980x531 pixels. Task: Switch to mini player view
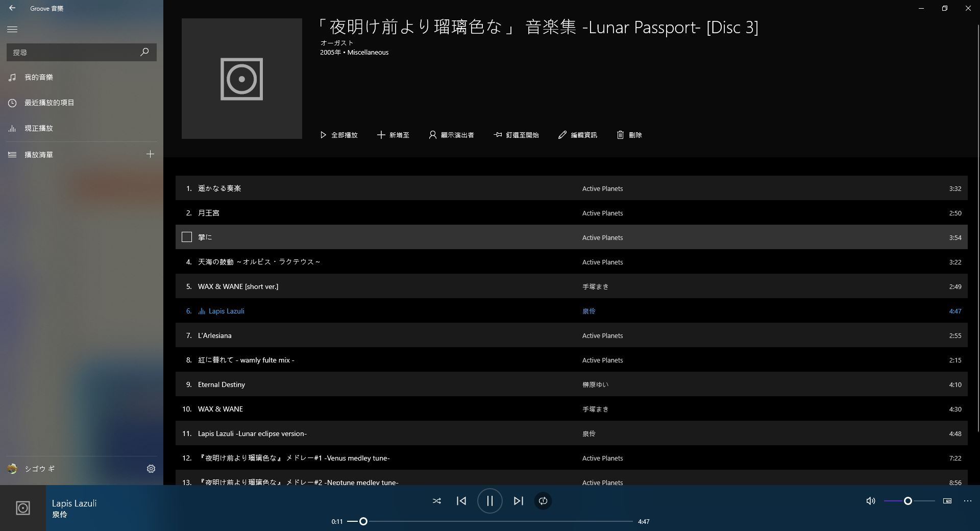click(947, 501)
